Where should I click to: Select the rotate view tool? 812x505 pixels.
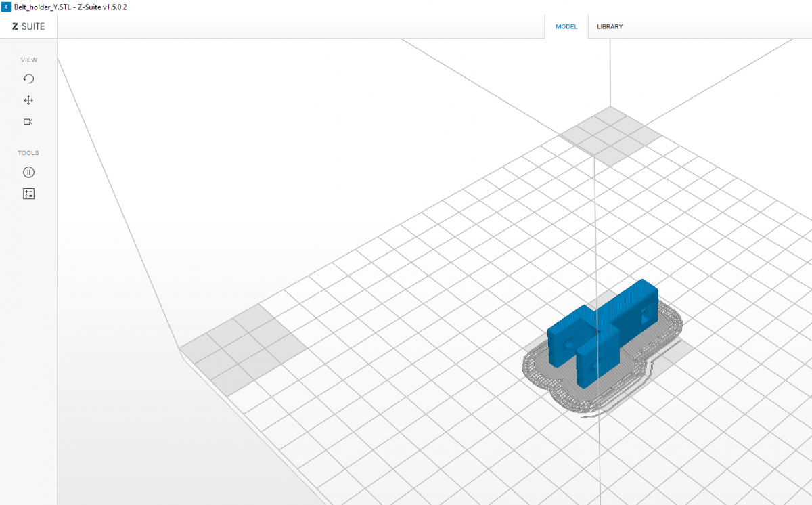click(28, 79)
